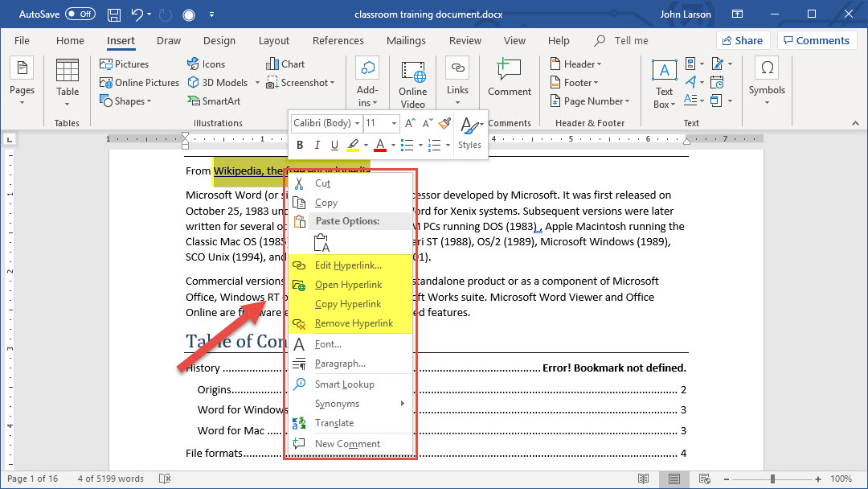
Task: Toggle the AutoSave switch
Action: coord(80,14)
